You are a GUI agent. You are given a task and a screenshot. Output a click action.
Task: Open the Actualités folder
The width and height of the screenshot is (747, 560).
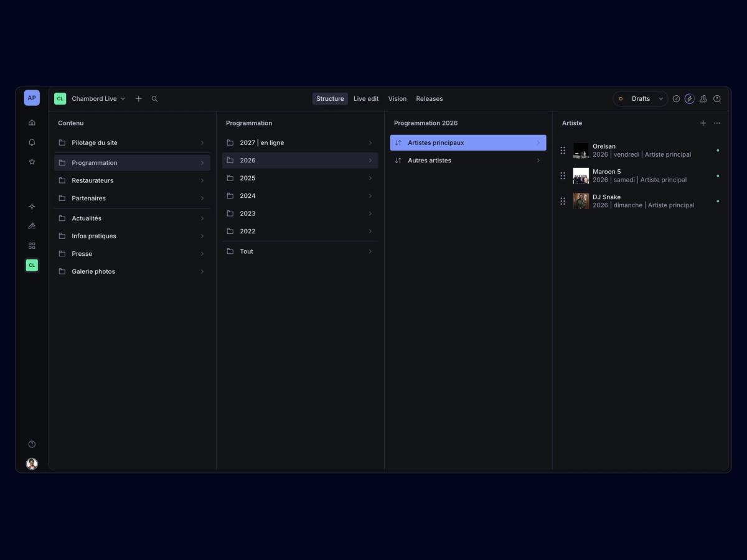tap(132, 218)
